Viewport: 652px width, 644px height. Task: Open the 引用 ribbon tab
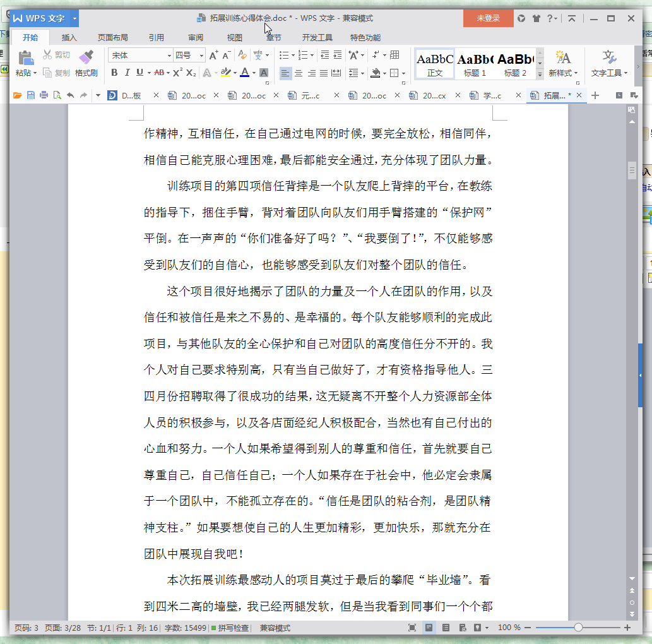click(156, 37)
